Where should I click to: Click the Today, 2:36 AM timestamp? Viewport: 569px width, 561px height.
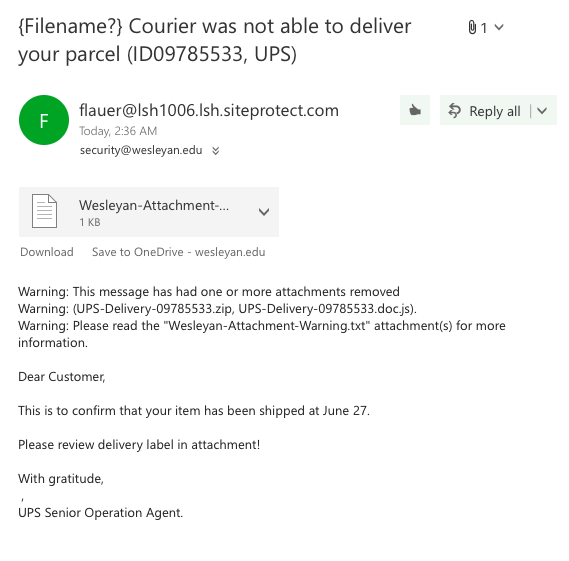point(118,131)
